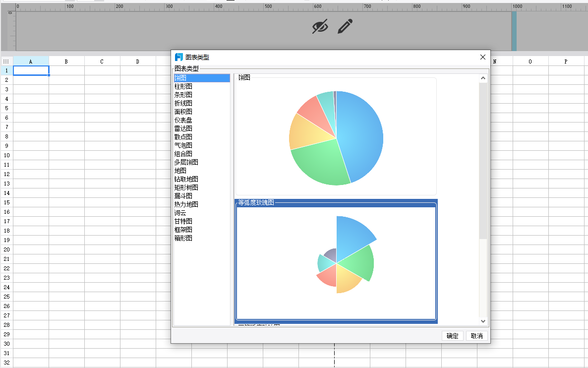Image resolution: width=588 pixels, height=368 pixels.
Task: Select 饼图 in chart type list
Action: (x=202, y=78)
